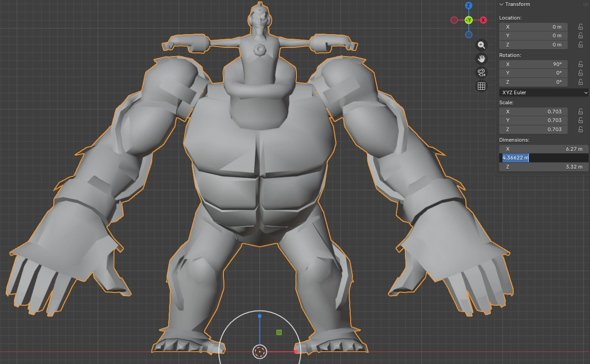The image size is (590, 364).
Task: Collapse the Transform panel
Action: pyautogui.click(x=502, y=5)
